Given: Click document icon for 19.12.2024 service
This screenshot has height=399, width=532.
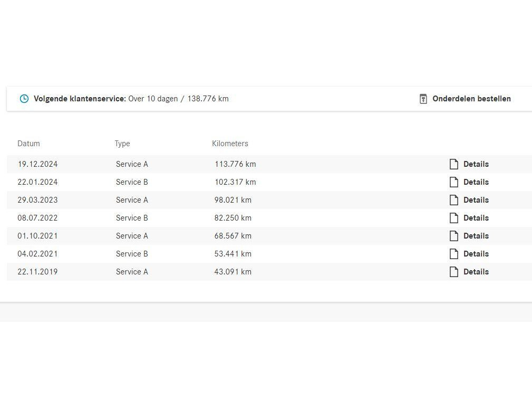Looking at the screenshot, I should (453, 164).
